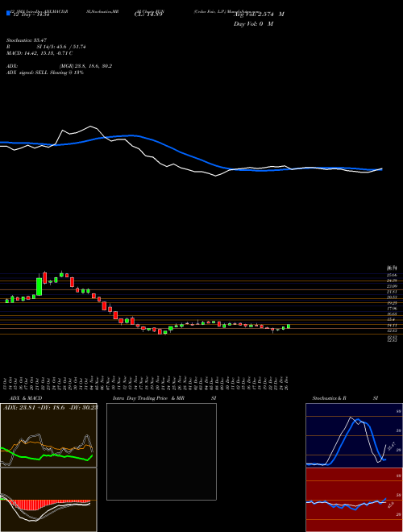Screen dimensions: 403x532
Task: Click the blue 12 SMA legend square
Action: click(9, 14)
